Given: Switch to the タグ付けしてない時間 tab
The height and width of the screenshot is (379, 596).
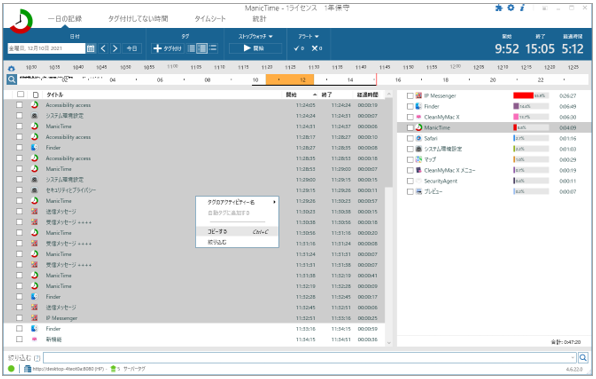Looking at the screenshot, I should tap(138, 19).
